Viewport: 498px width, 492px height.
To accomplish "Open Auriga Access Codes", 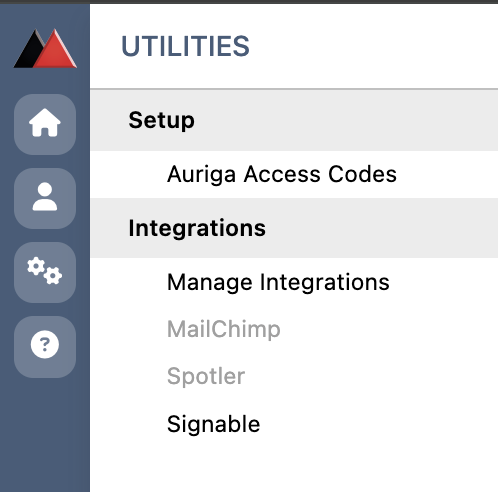I will pyautogui.click(x=282, y=174).
